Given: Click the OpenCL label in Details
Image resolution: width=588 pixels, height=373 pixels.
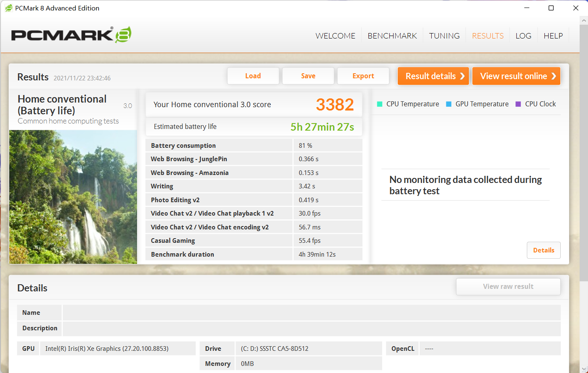Looking at the screenshot, I should click(x=403, y=349).
